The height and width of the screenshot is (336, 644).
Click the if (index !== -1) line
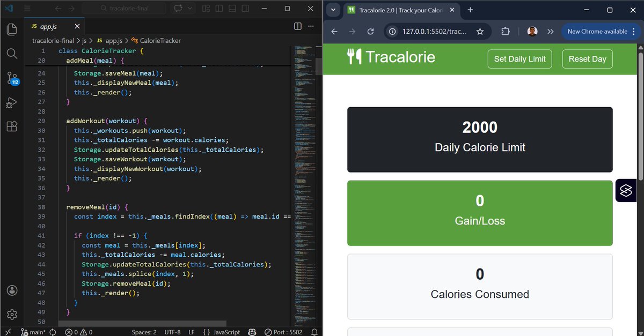111,235
